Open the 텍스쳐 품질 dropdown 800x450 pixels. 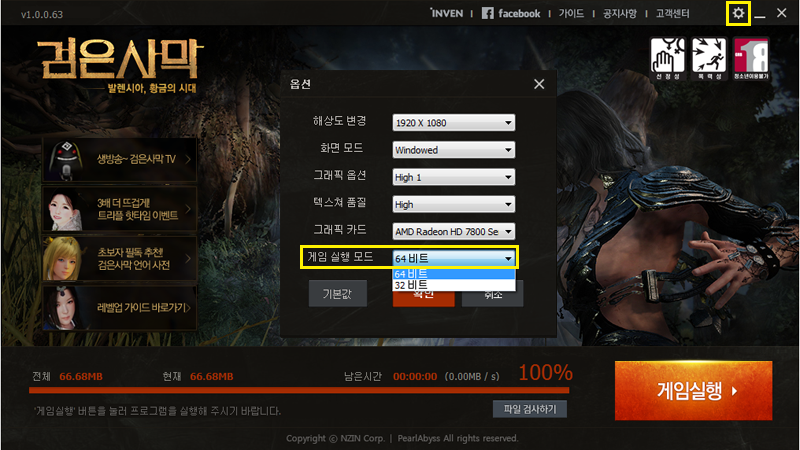coord(453,204)
